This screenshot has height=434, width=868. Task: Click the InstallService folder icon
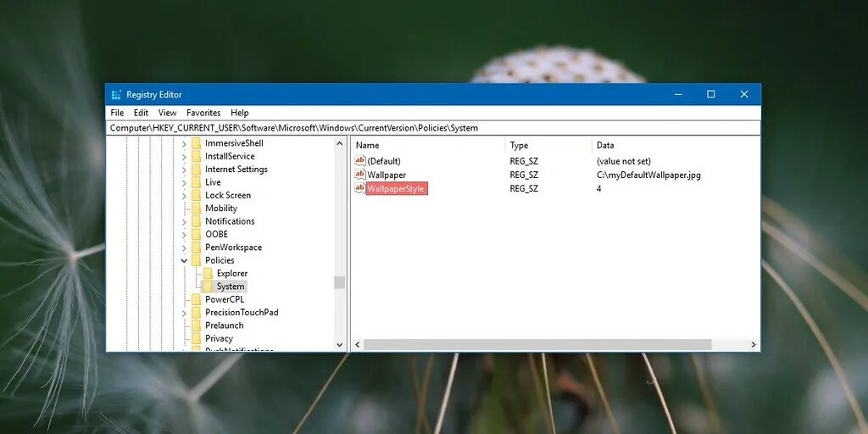coord(196,157)
